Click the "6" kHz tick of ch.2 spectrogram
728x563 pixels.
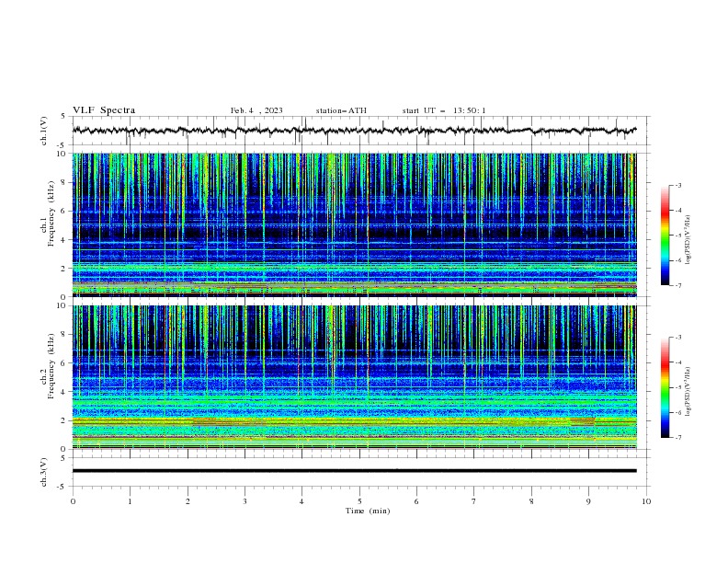point(64,363)
